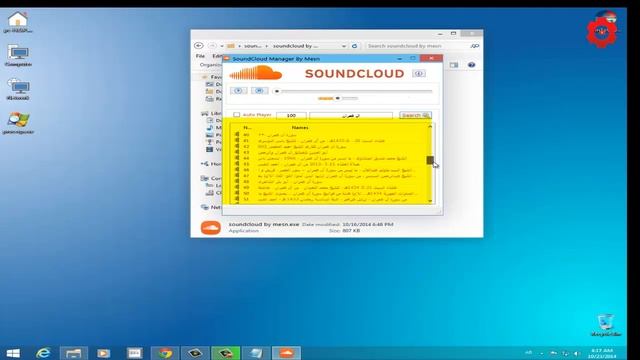Viewport: 640px width, 360px height.
Task: Click the second playback button beside play
Action: click(x=259, y=91)
